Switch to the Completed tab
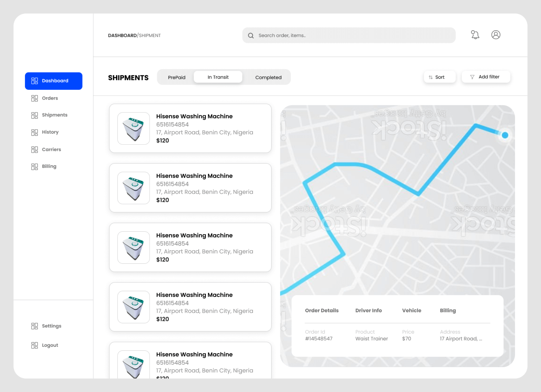The image size is (541, 392). click(x=268, y=77)
